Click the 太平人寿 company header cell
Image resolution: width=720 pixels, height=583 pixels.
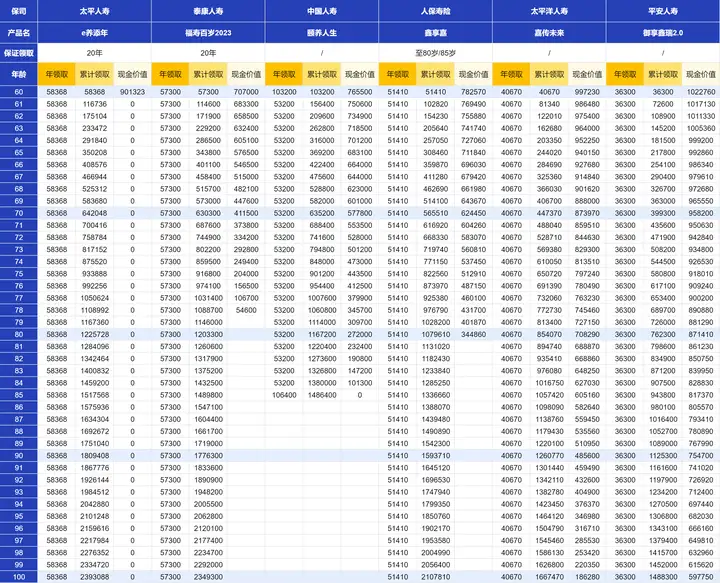coord(95,11)
